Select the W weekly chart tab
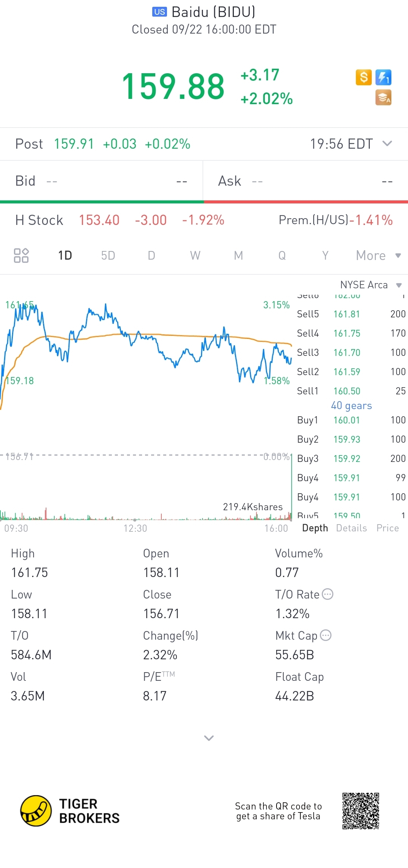Viewport: 408px width, 868px height. pos(195,255)
